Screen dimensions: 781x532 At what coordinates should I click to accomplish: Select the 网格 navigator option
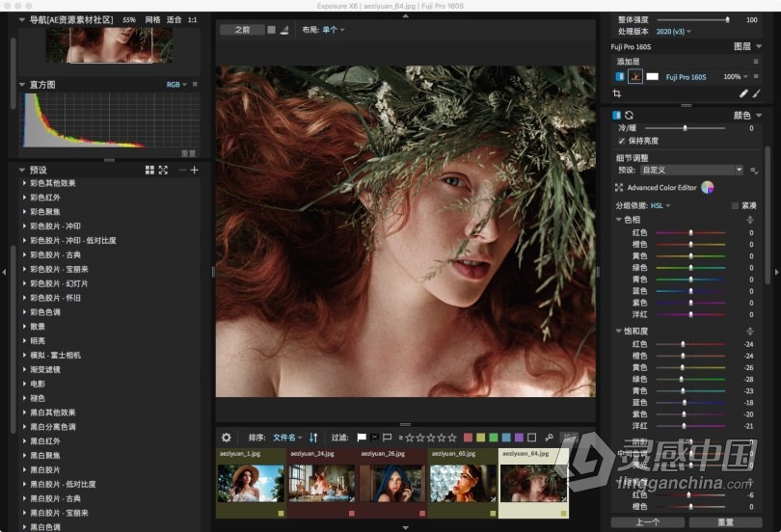tap(152, 20)
